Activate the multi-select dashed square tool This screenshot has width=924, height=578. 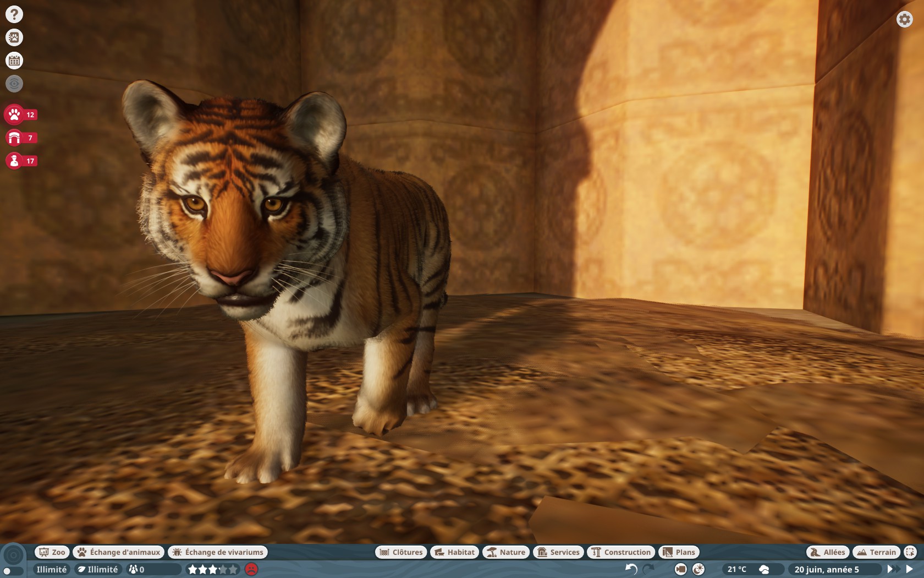tap(910, 552)
